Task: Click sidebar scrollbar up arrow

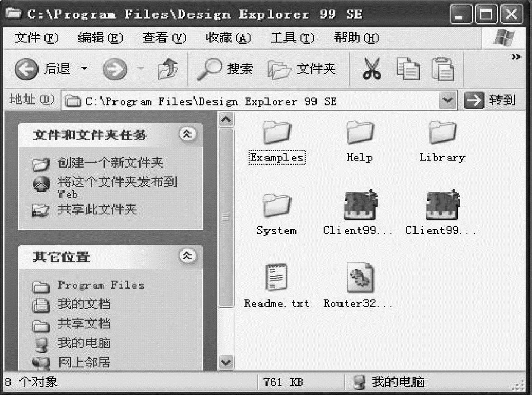Action: click(x=226, y=119)
